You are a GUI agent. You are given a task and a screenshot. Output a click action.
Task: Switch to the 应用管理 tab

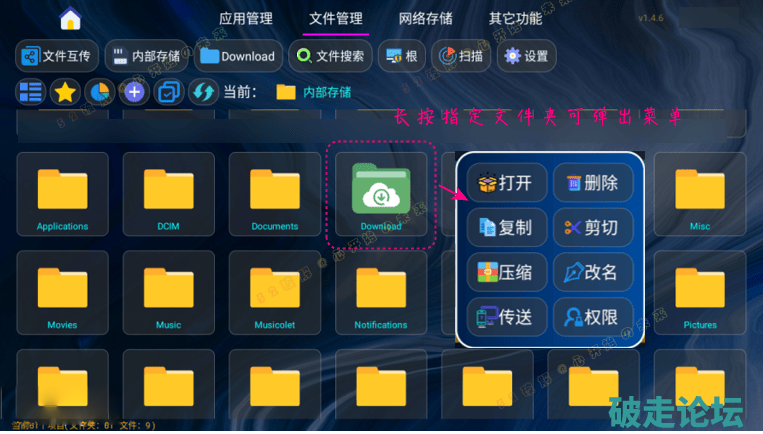(246, 18)
